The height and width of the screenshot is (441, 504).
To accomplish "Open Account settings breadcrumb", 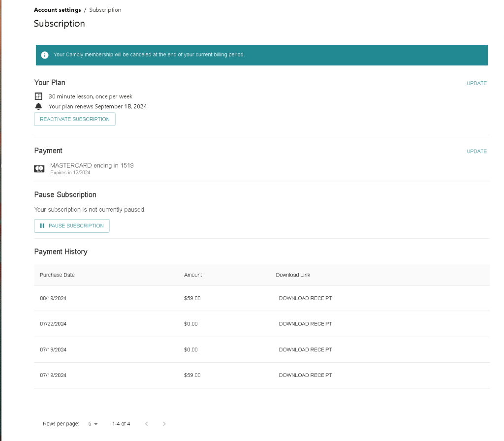I will pos(58,10).
